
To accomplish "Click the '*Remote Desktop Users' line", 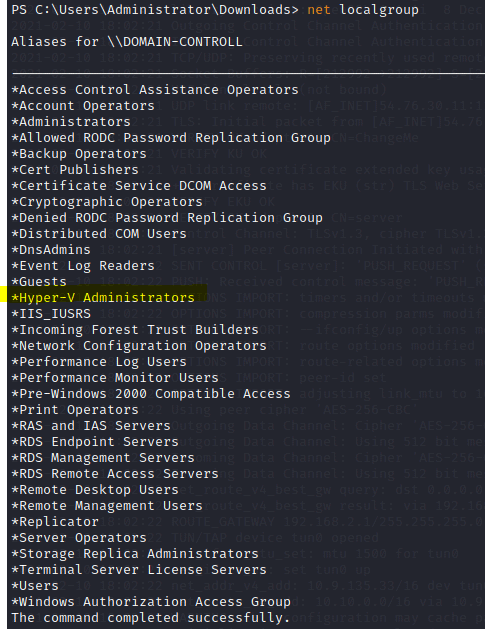I will tap(95, 490).
